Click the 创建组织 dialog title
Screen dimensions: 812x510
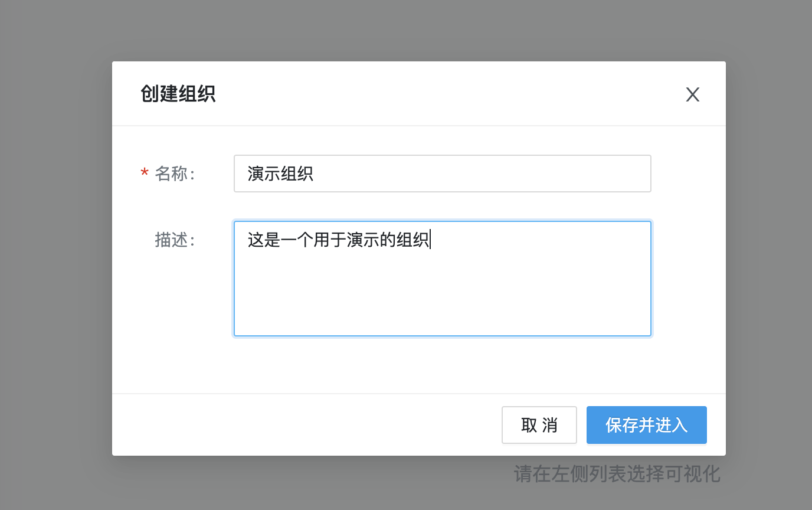[x=178, y=94]
